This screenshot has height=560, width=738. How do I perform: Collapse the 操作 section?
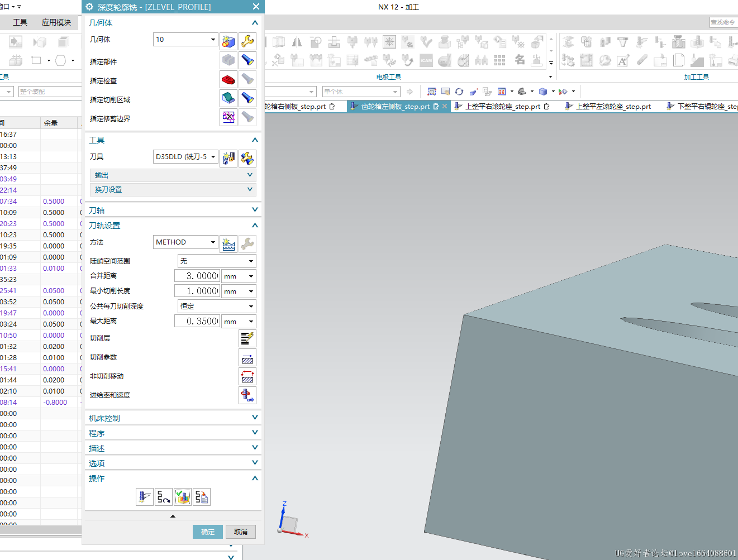[x=173, y=478]
